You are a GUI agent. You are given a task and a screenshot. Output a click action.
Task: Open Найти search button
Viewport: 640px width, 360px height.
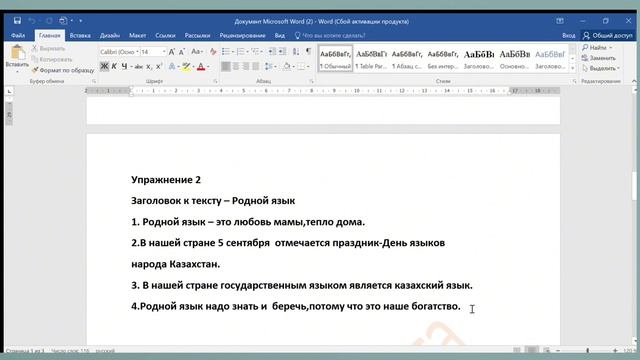coord(597,48)
